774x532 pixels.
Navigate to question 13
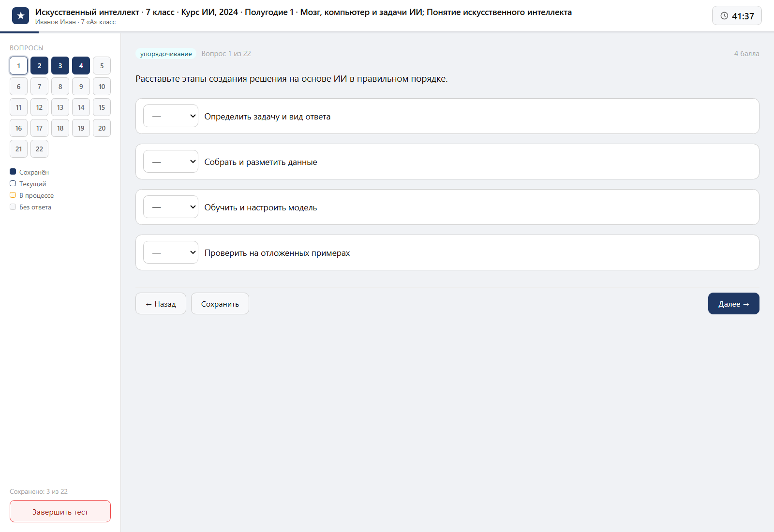point(60,107)
